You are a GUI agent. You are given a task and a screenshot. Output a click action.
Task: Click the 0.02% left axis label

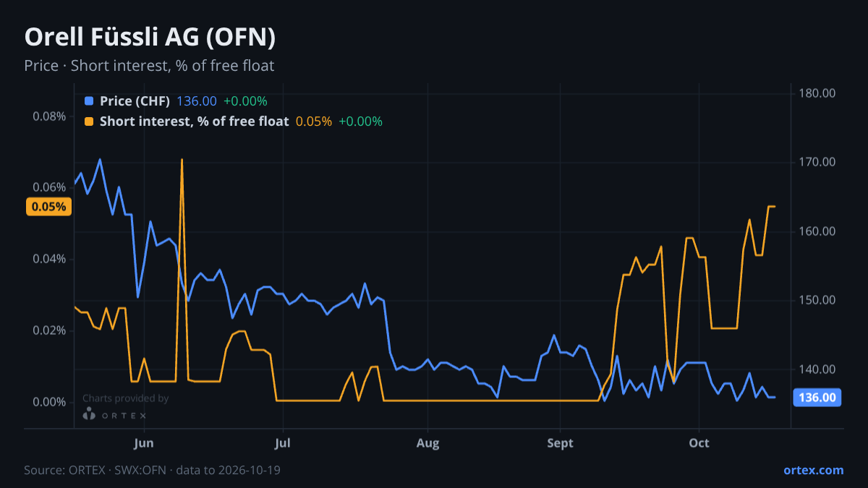[x=50, y=330]
